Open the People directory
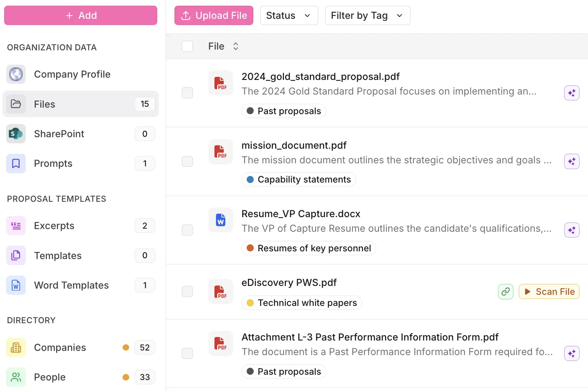588x392 pixels. tap(50, 377)
